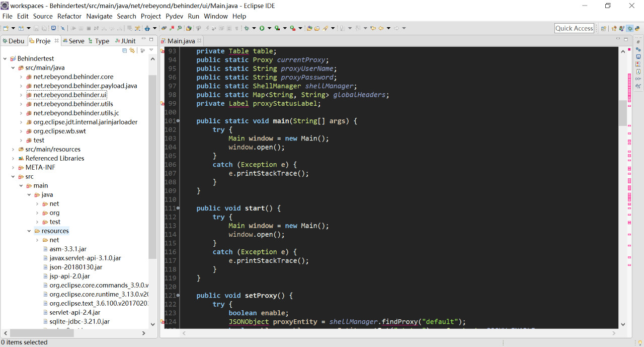Image resolution: width=644 pixels, height=347 pixels.
Task: Switch to the PyDev perspective icon
Action: pyautogui.click(x=636, y=28)
